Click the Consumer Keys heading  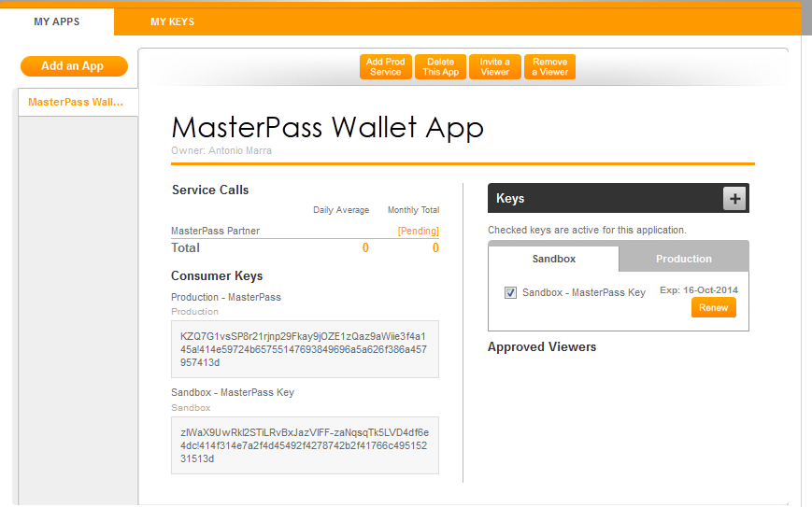pos(217,276)
